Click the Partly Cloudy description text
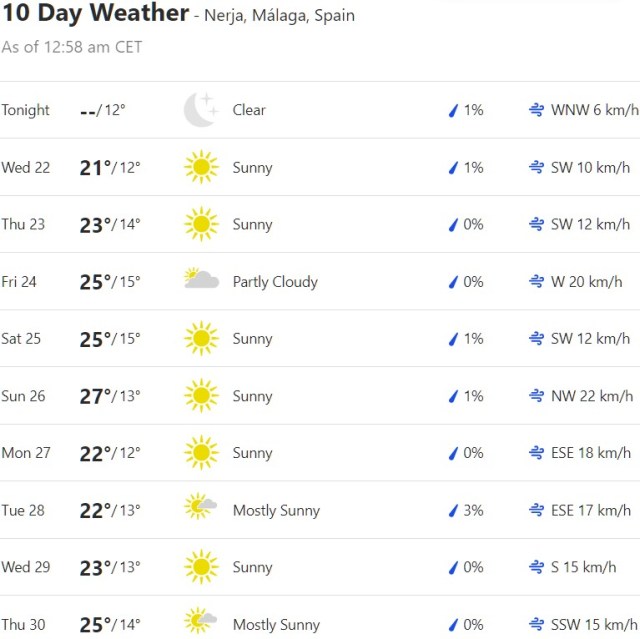This screenshot has width=640, height=639. [275, 282]
